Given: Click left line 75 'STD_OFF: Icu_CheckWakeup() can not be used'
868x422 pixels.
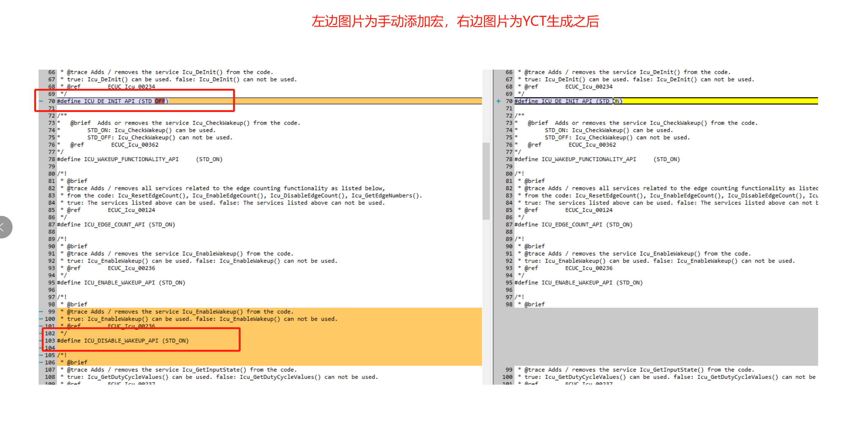Looking at the screenshot, I should [x=160, y=137].
